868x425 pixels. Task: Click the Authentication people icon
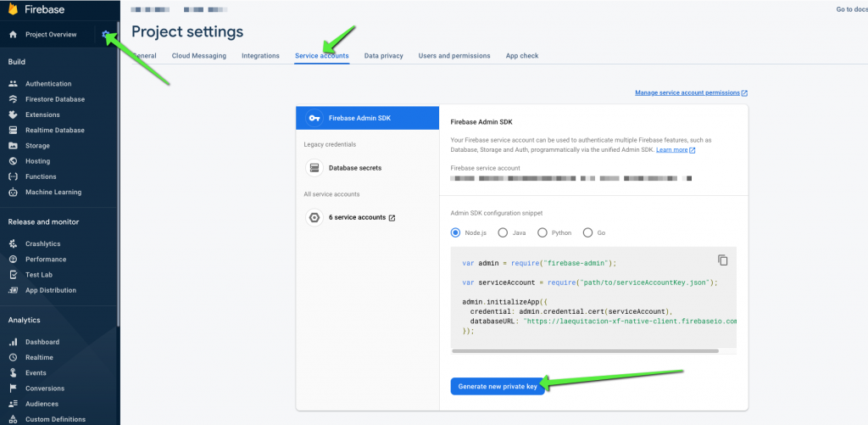coord(14,84)
